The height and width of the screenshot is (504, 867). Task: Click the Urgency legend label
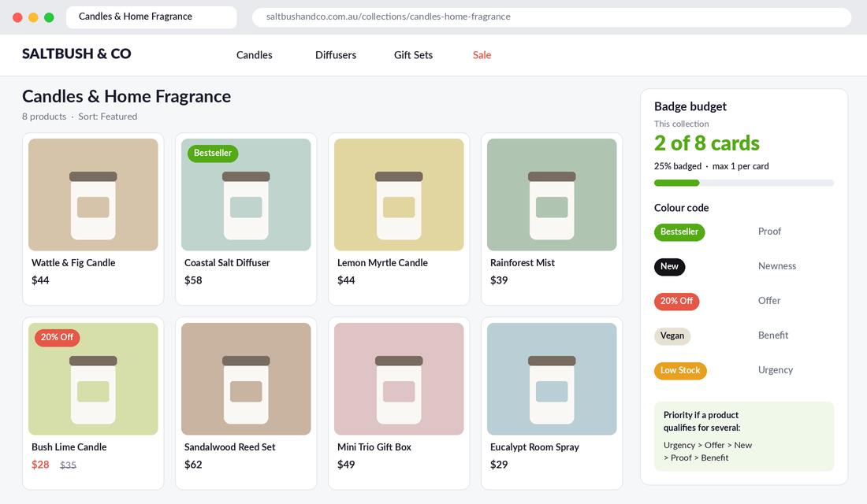point(776,370)
